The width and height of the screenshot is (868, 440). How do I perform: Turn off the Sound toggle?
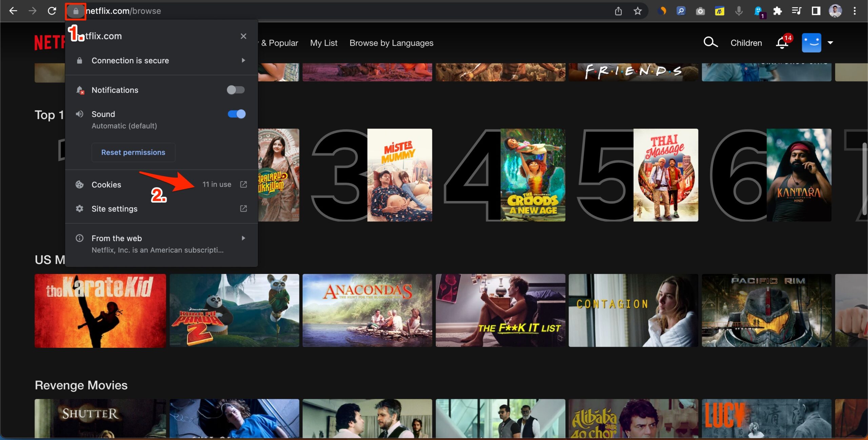237,114
